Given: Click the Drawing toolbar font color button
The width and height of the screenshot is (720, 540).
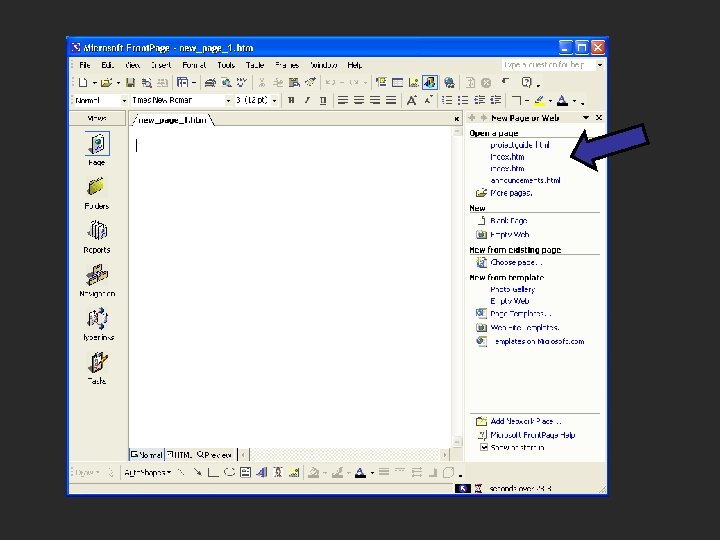Looking at the screenshot, I should (x=360, y=472).
